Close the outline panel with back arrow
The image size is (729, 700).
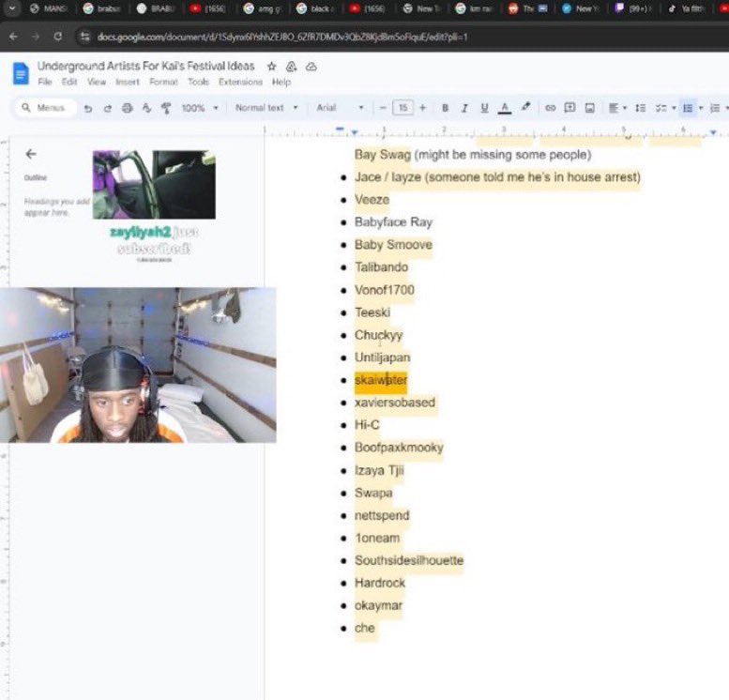click(31, 154)
